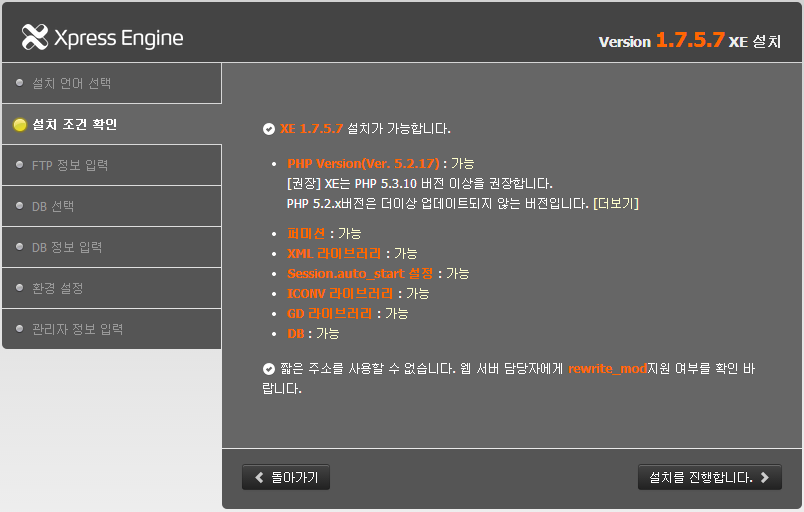Click the left arrow icon on 돌아가기 button

click(259, 478)
